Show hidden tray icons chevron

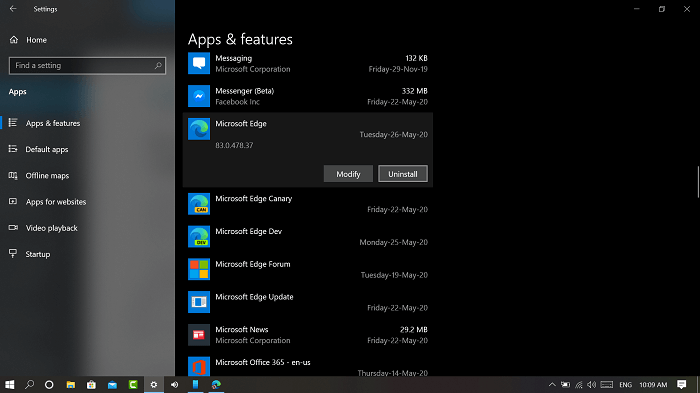point(552,385)
